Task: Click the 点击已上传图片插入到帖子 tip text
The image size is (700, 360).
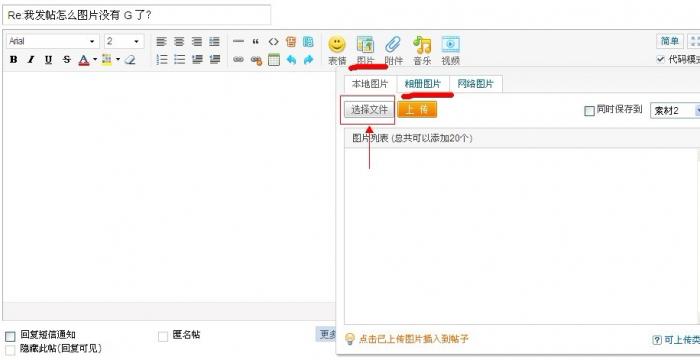Action: pyautogui.click(x=413, y=339)
